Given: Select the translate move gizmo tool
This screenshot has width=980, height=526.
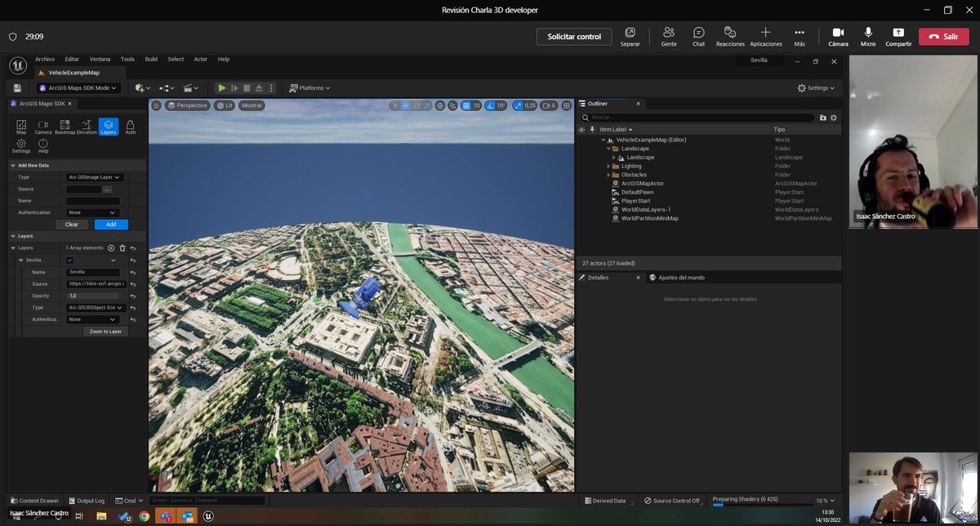Looking at the screenshot, I should [x=405, y=105].
